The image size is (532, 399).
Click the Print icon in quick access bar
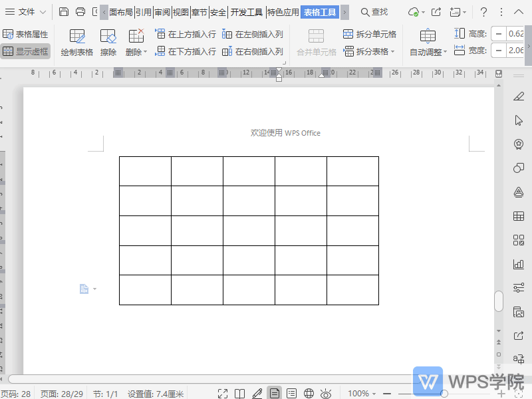click(80, 12)
